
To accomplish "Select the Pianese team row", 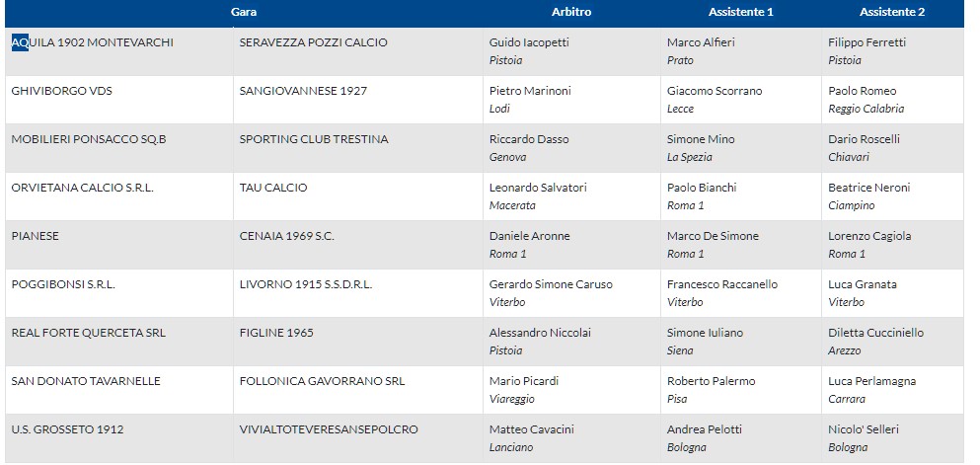I will pyautogui.click(x=36, y=236).
